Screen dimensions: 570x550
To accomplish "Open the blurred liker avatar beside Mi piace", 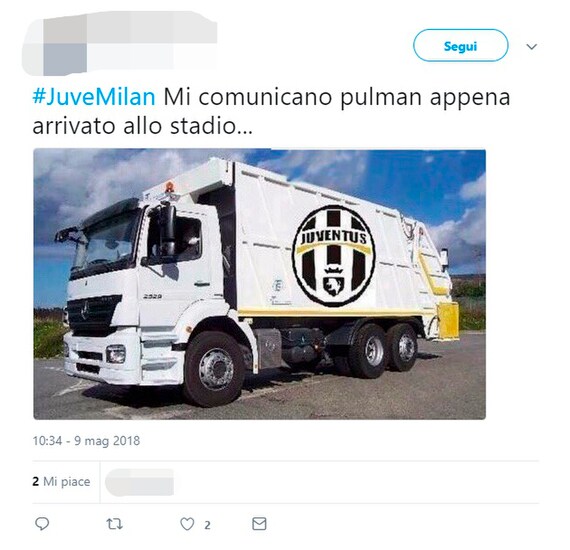I will (140, 482).
